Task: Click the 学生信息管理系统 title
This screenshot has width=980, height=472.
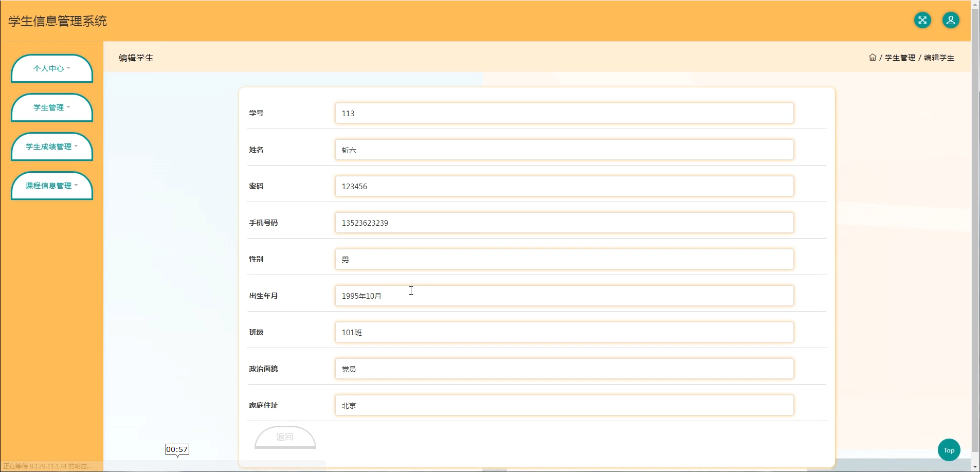Action: pos(58,21)
